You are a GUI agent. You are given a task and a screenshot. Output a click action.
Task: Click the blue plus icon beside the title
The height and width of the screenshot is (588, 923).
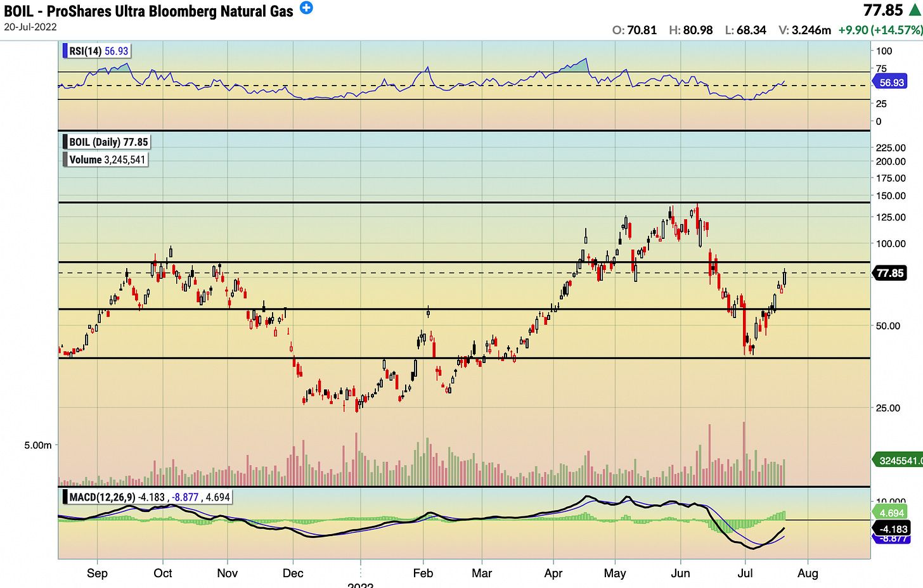point(306,8)
